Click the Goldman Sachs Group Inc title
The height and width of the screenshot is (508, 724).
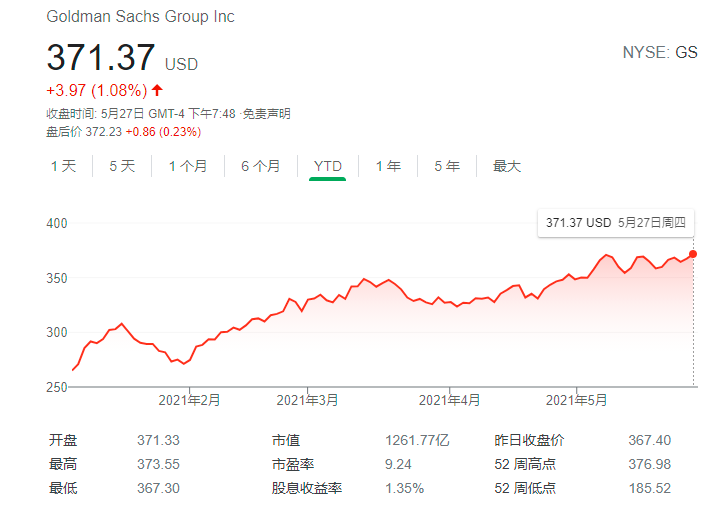pyautogui.click(x=140, y=17)
